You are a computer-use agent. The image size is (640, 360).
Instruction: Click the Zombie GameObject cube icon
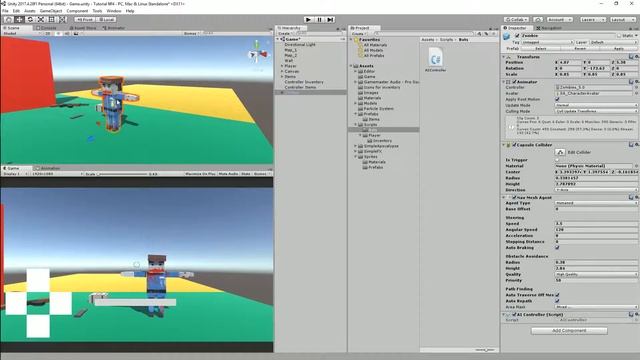tap(507, 36)
